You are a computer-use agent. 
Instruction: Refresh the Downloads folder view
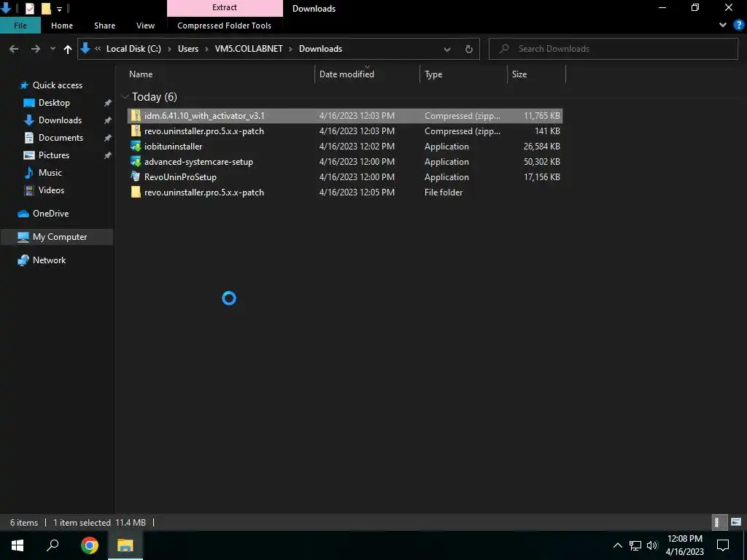[x=469, y=49]
